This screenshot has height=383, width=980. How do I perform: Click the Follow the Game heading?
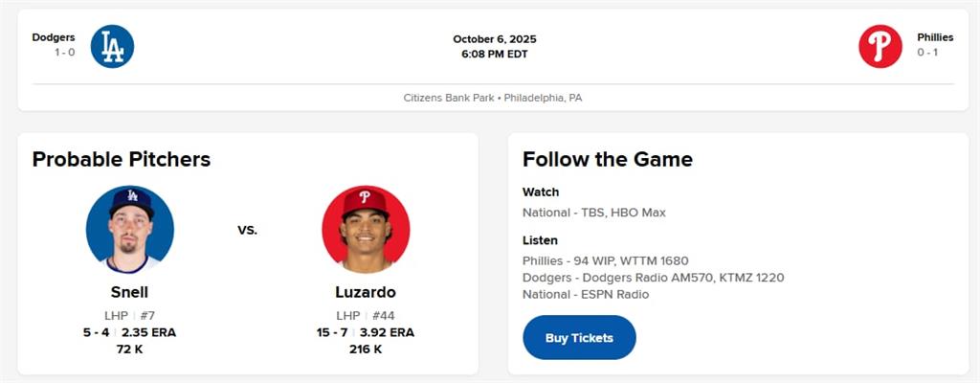click(x=607, y=159)
